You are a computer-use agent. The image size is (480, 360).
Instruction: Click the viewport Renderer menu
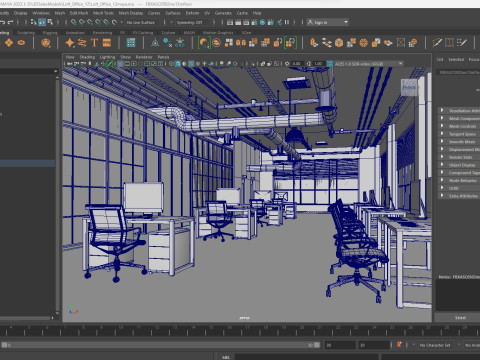(x=144, y=57)
